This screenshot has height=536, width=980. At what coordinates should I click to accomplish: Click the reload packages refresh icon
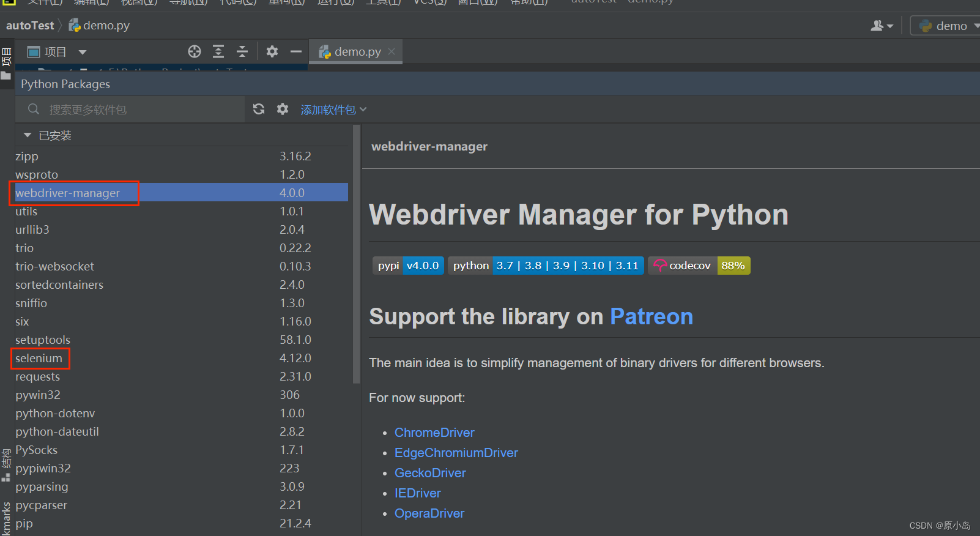(259, 109)
